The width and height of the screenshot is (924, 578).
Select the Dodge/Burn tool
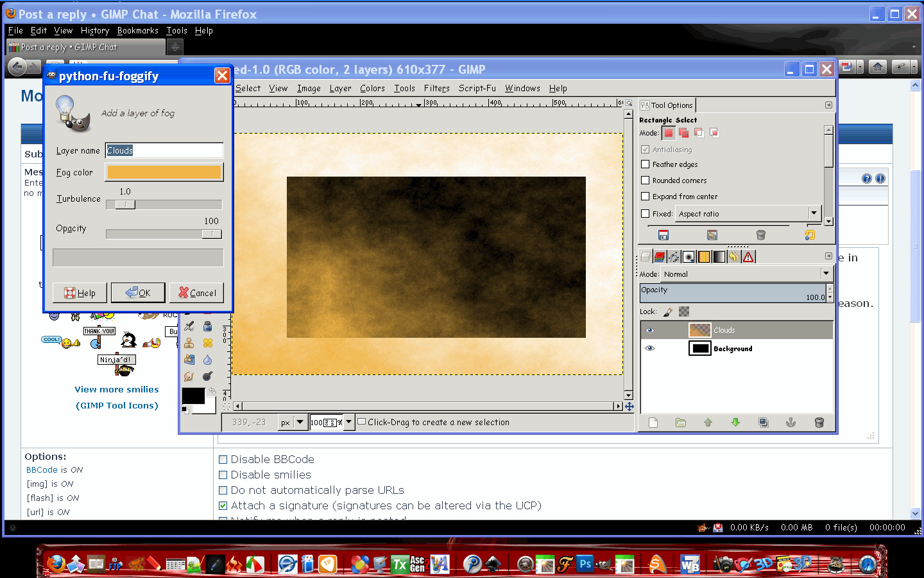coord(207,376)
